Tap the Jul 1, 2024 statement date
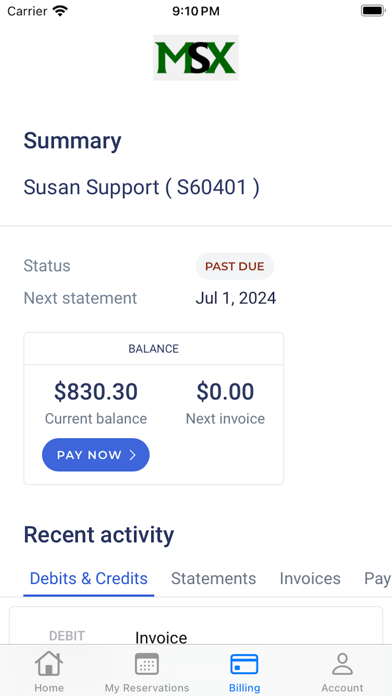The height and width of the screenshot is (696, 392). 236,298
